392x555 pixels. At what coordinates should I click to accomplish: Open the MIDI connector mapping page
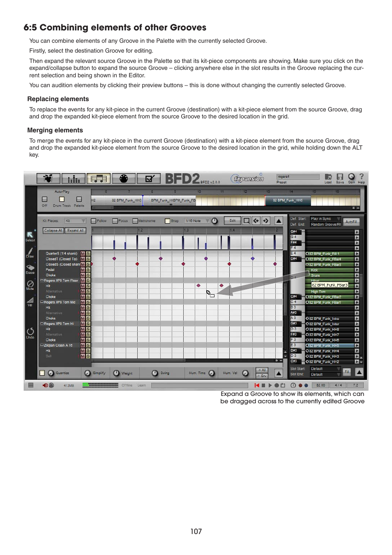(x=124, y=178)
